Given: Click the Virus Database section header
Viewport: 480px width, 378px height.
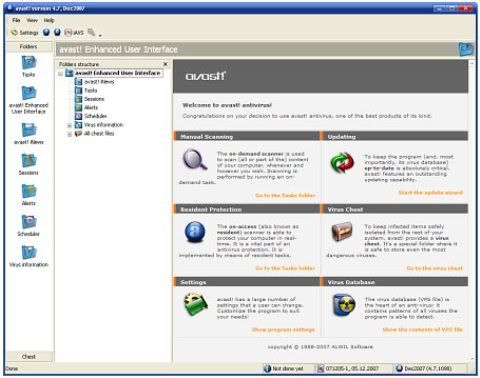Looking at the screenshot, I should (x=394, y=282).
